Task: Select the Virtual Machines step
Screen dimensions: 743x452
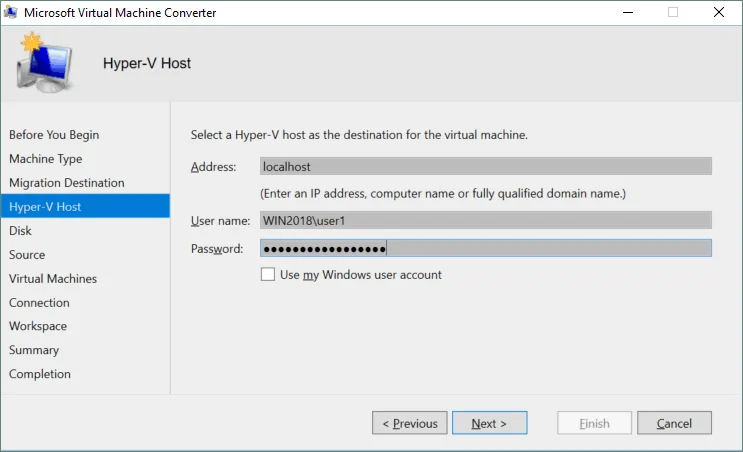Action: 53,279
